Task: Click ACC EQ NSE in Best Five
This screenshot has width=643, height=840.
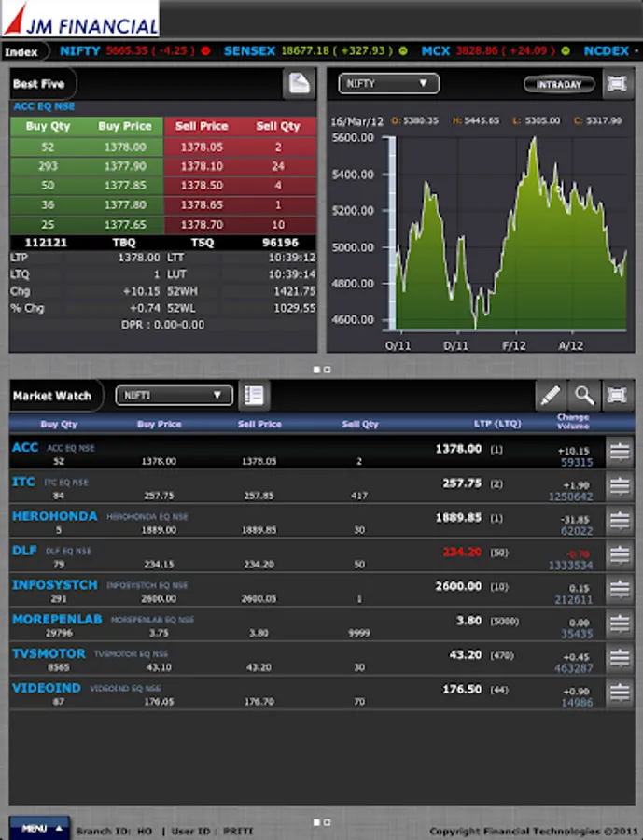Action: pyautogui.click(x=44, y=106)
